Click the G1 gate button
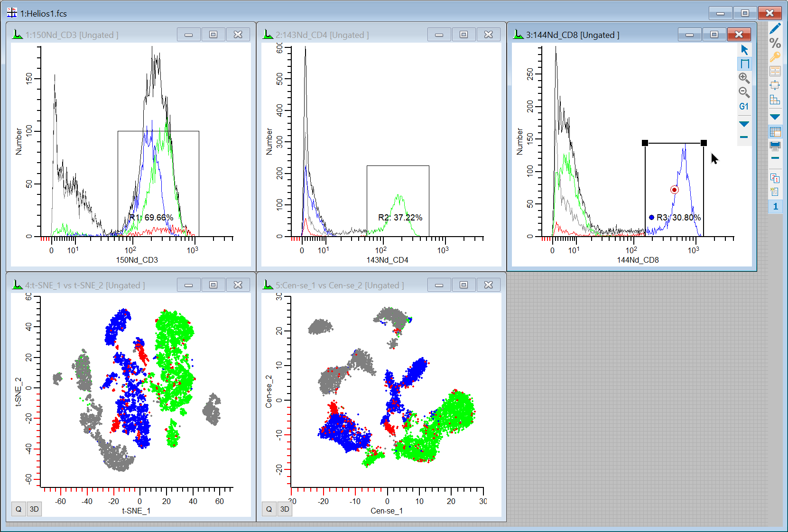 [x=744, y=107]
